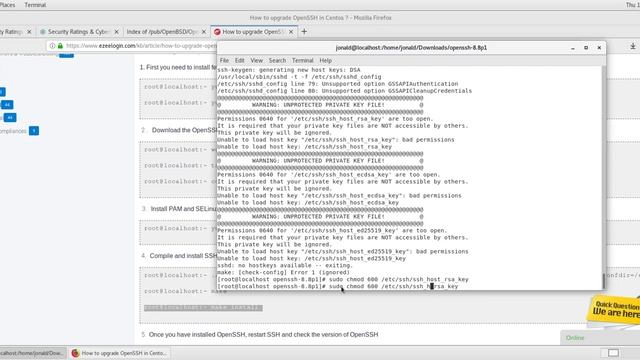Switch to Index of /pub/OpenBSD tab
This screenshot has height=360, width=640.
[x=162, y=31]
